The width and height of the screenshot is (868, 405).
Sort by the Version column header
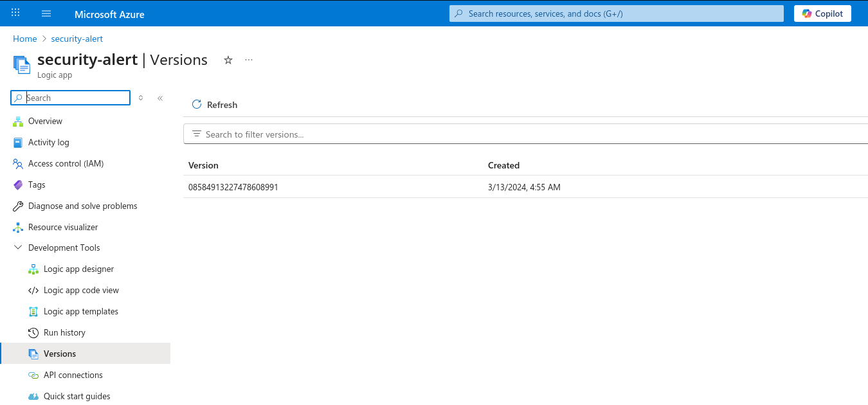[x=203, y=165]
